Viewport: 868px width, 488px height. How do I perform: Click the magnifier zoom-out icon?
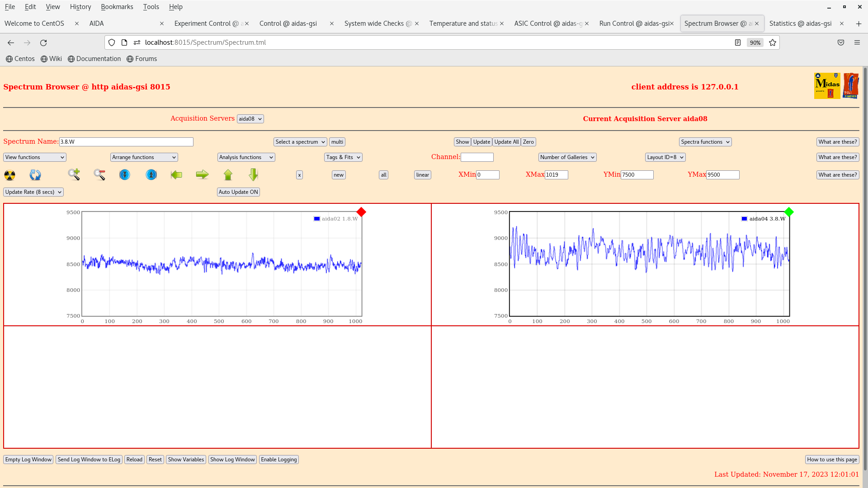tap(99, 174)
